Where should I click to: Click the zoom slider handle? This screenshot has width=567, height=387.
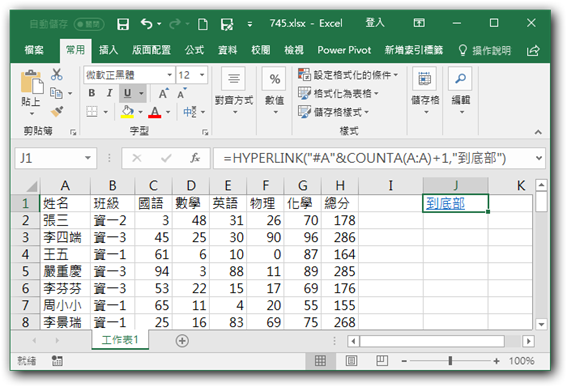tap(450, 361)
